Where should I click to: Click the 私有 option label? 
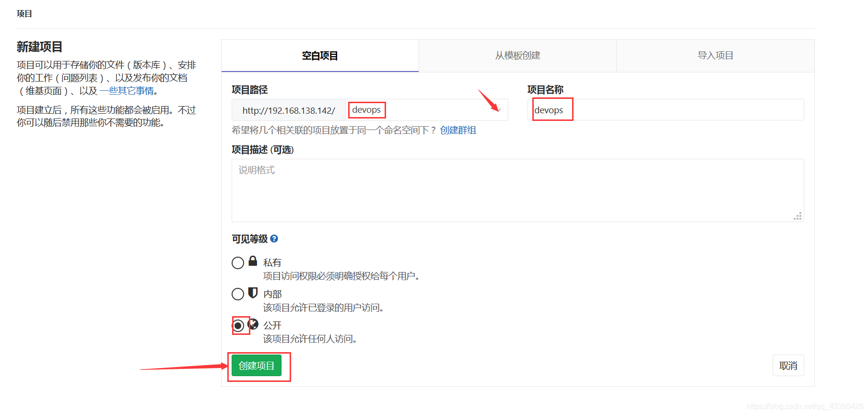click(x=272, y=262)
